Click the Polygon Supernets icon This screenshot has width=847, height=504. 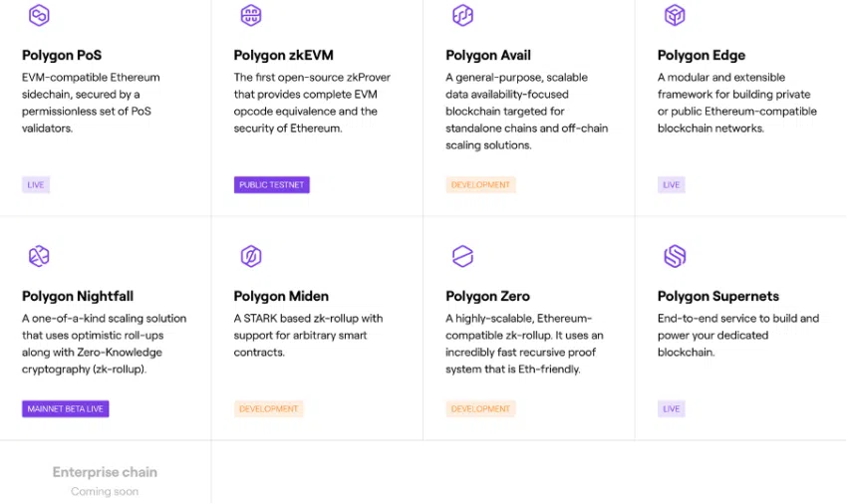675,256
